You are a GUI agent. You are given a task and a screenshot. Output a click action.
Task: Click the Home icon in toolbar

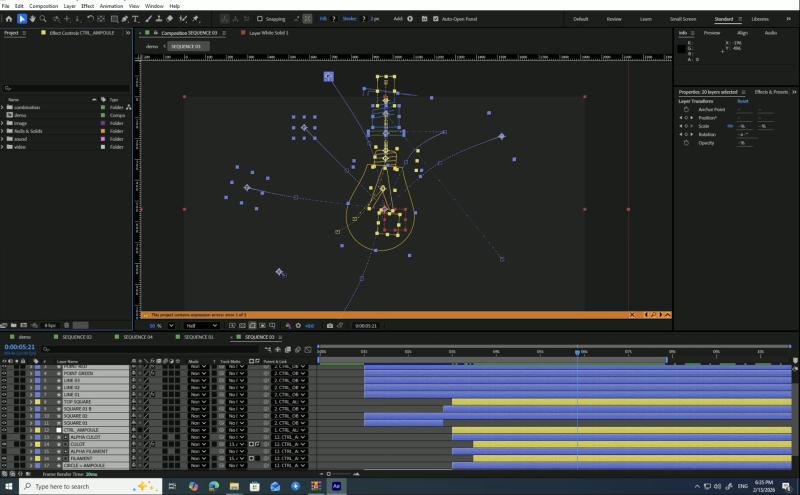click(x=9, y=19)
